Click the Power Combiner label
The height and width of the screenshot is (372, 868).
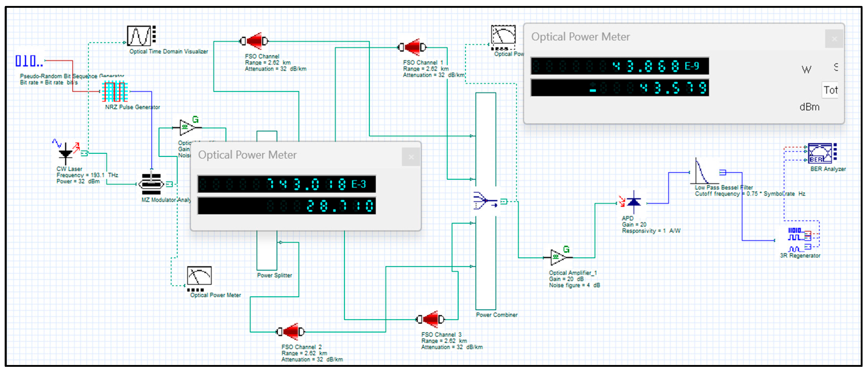(496, 315)
